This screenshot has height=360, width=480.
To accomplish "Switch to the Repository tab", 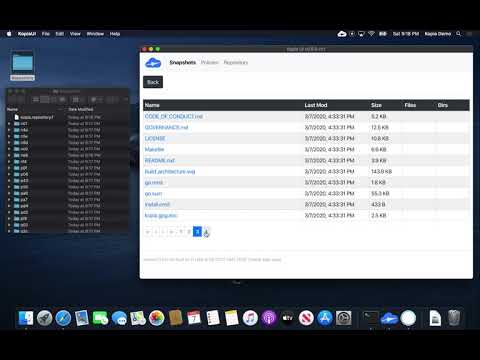I will pos(236,63).
